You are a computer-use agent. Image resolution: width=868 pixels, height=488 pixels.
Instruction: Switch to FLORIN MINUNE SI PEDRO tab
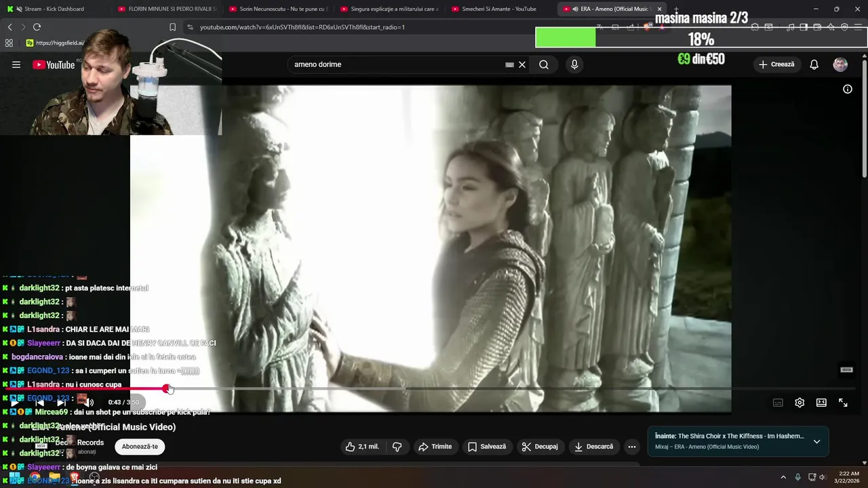(166, 9)
